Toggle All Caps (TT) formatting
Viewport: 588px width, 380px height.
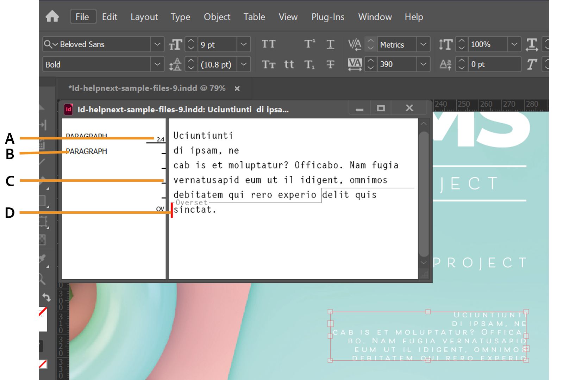pyautogui.click(x=269, y=44)
